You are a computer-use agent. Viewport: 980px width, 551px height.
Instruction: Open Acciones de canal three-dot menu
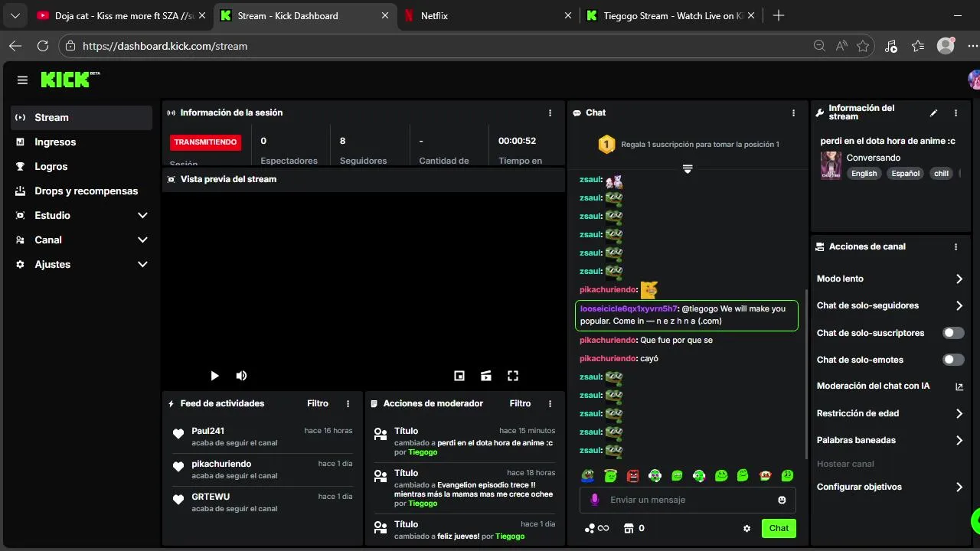(955, 246)
